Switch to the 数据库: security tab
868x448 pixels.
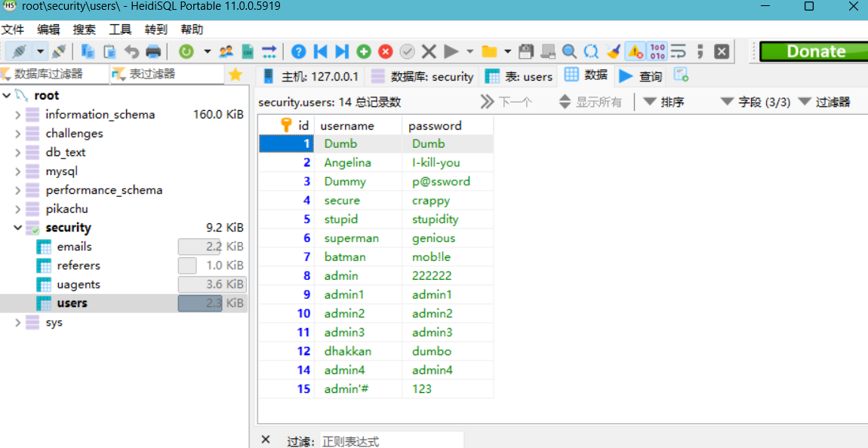click(423, 76)
